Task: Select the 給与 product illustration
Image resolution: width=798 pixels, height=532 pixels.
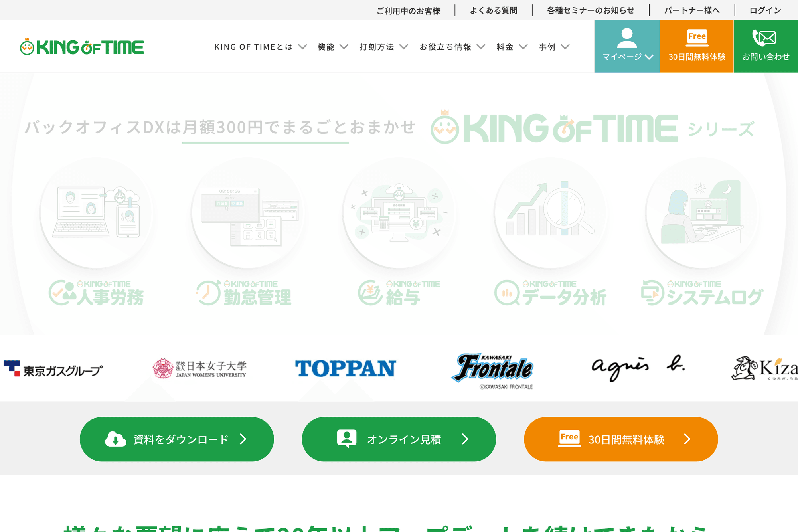Action: point(399,213)
